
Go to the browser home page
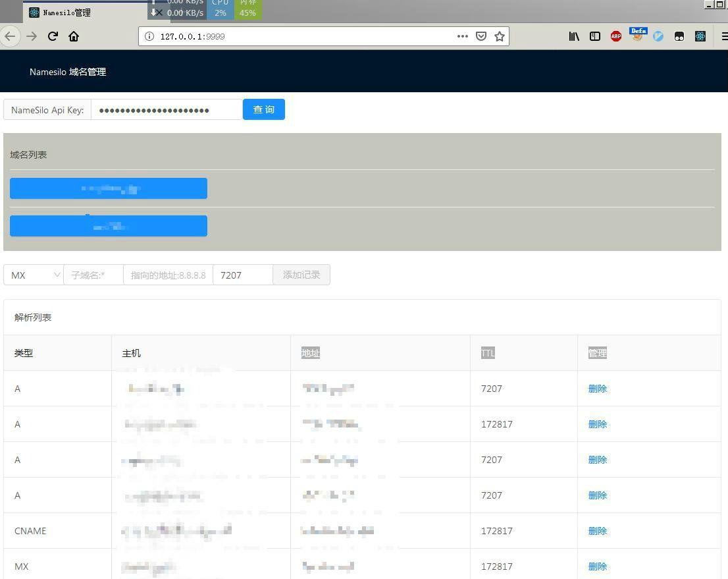(74, 36)
